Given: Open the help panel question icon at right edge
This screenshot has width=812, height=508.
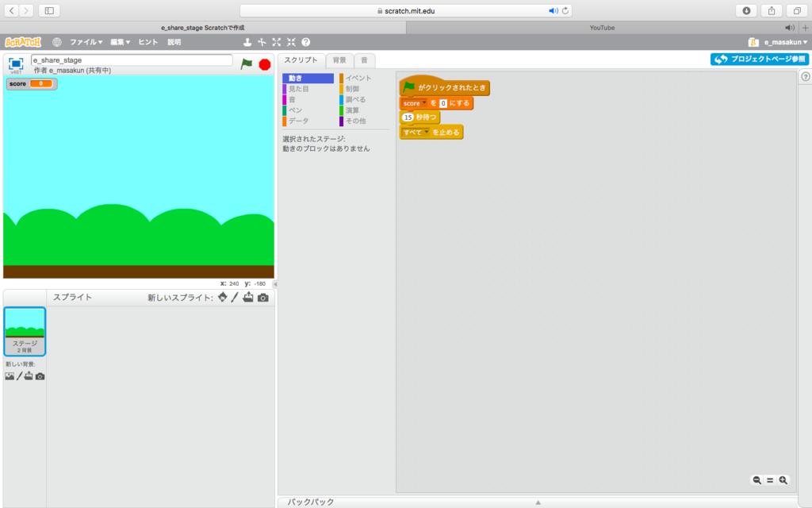Looking at the screenshot, I should tap(806, 76).
